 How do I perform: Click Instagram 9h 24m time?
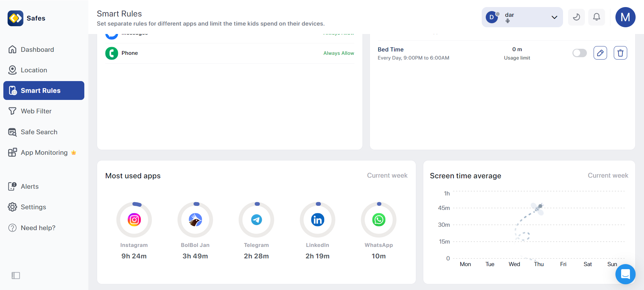click(134, 256)
